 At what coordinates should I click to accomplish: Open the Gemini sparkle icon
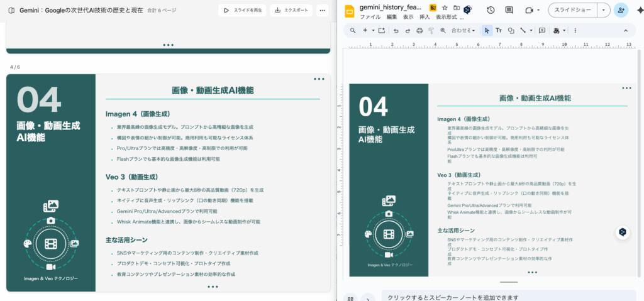click(x=640, y=10)
